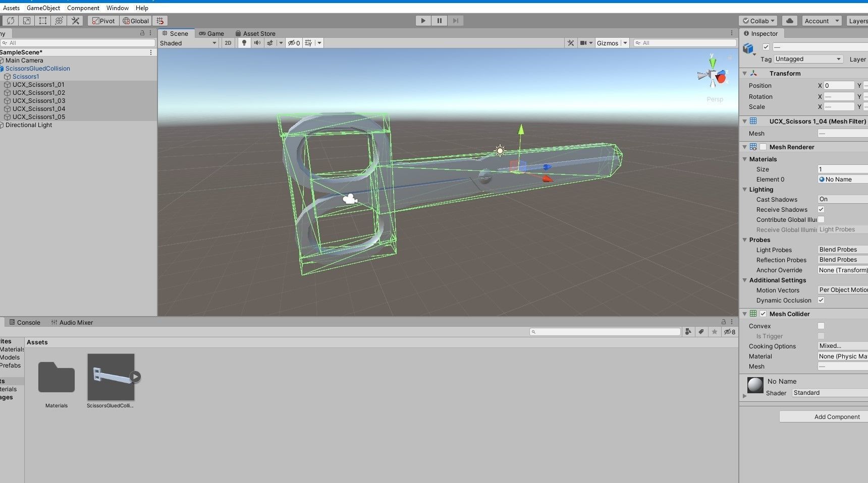Toggle hidden packages visibility in the Project panel

click(730, 331)
